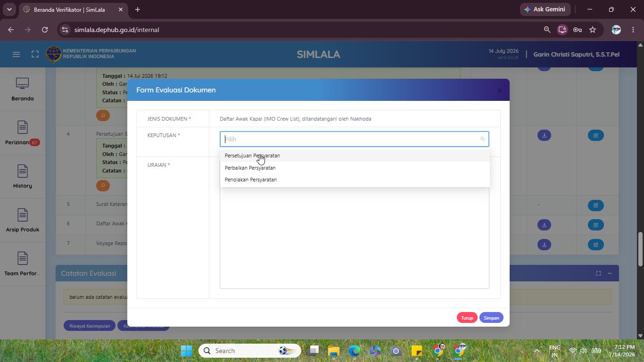Screen dimensions: 644x362
Task: Launch Microsoft Edge from taskbar
Action: click(x=355, y=351)
